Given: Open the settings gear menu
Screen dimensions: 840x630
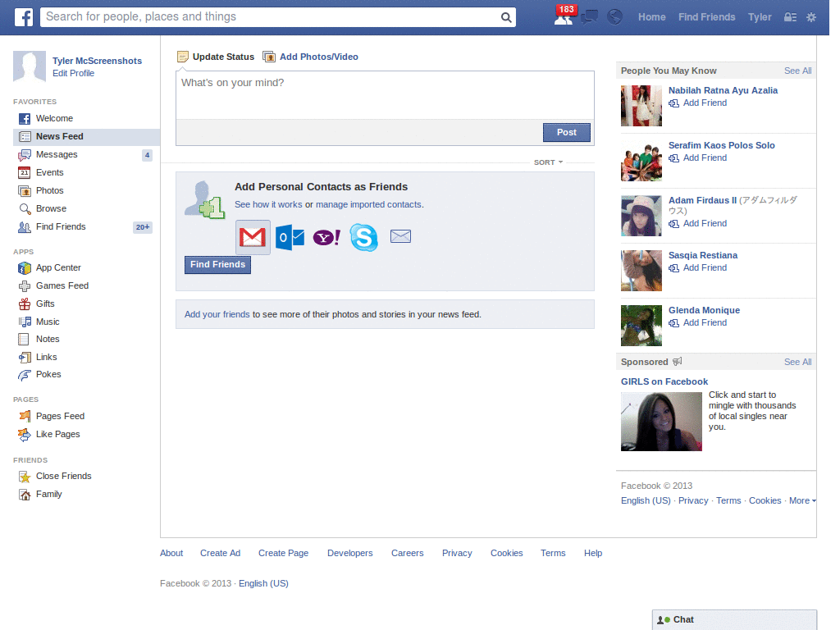Looking at the screenshot, I should click(x=811, y=17).
